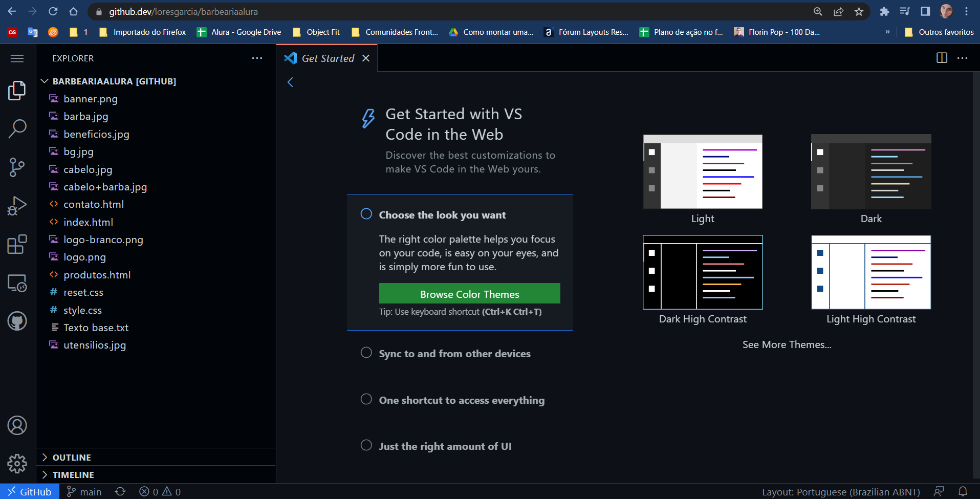Open the Accounts menu
This screenshot has width=980, height=499.
click(17, 425)
